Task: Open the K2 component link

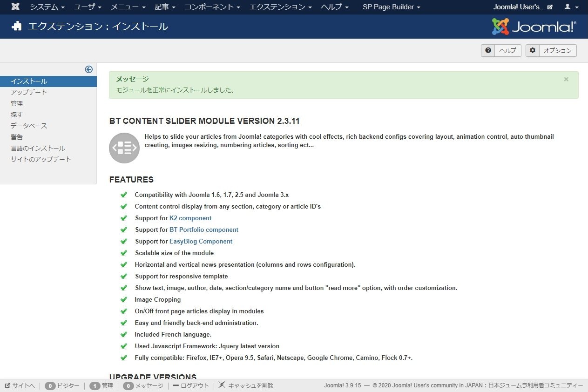Action: (190, 218)
